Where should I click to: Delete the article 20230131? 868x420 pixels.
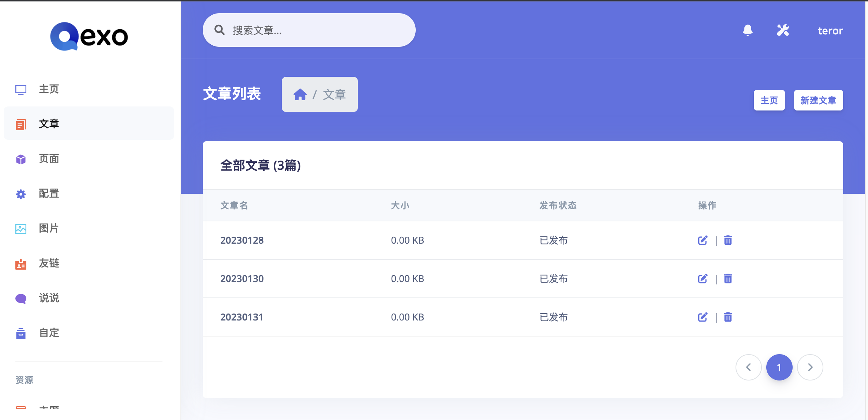(728, 317)
